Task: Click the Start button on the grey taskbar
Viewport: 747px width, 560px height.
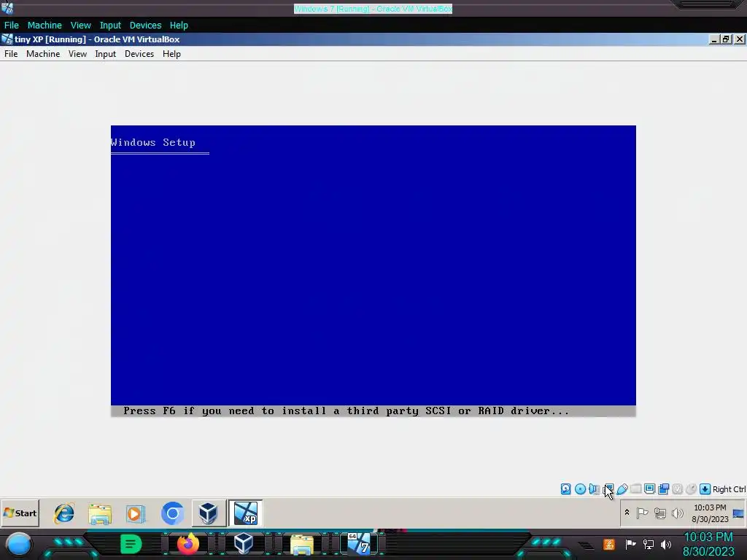Action: click(x=20, y=513)
